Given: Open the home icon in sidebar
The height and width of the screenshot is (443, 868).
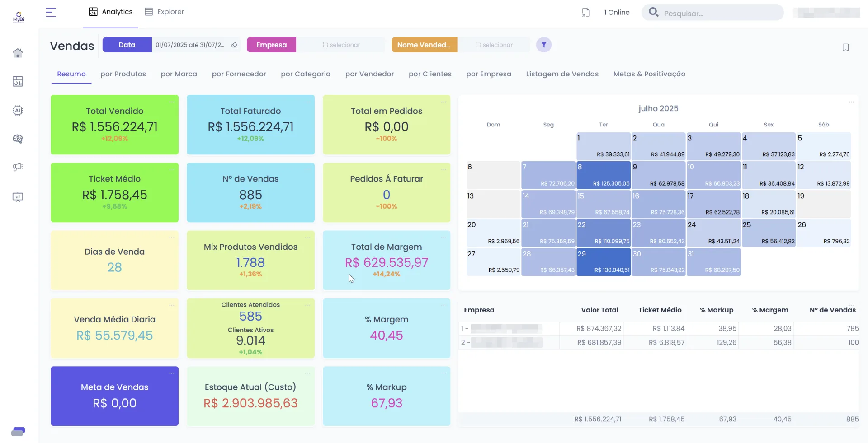Looking at the screenshot, I should [18, 53].
